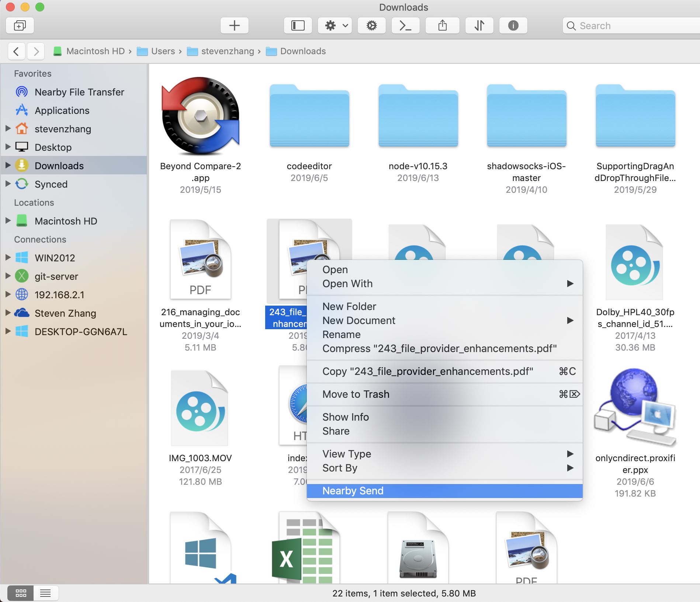Select IMG_1003.MOV file
700x602 pixels.
[x=200, y=408]
